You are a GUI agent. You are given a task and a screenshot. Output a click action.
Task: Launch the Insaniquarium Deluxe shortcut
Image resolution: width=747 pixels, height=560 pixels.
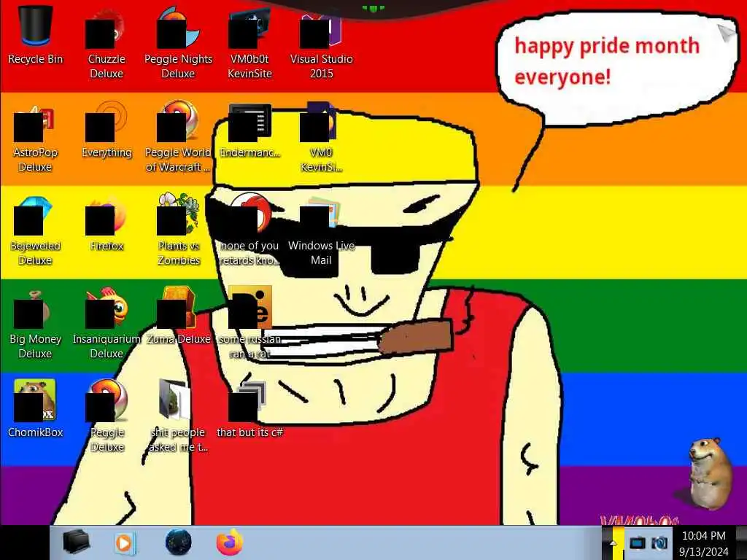pos(107,324)
